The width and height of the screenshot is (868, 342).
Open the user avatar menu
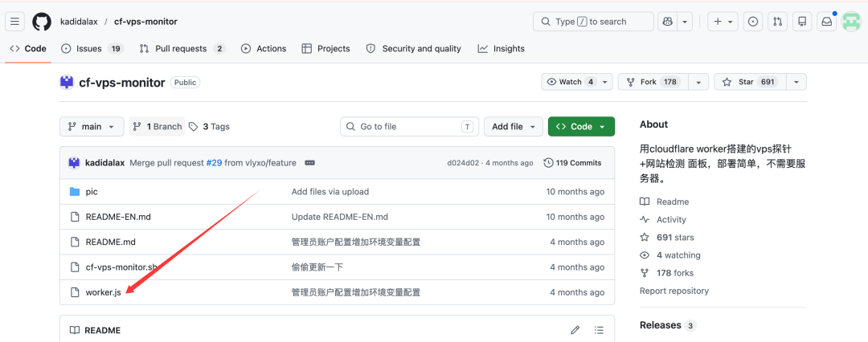(851, 22)
